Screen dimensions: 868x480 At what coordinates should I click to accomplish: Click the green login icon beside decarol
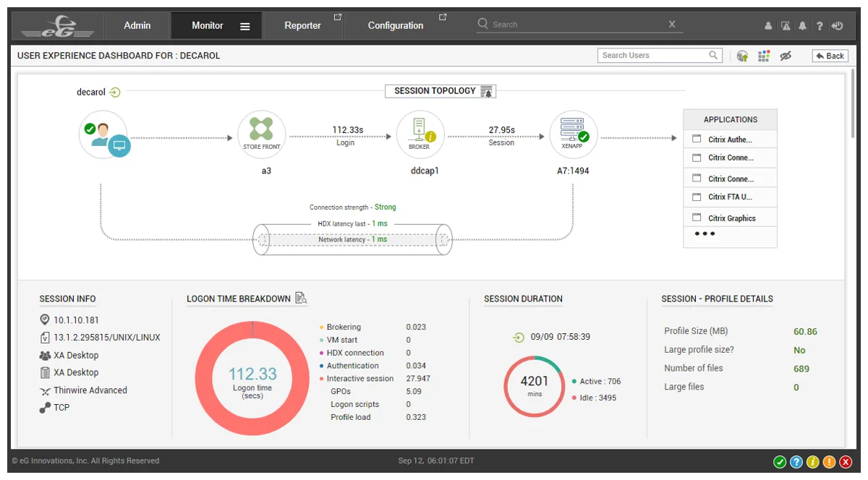pos(115,92)
